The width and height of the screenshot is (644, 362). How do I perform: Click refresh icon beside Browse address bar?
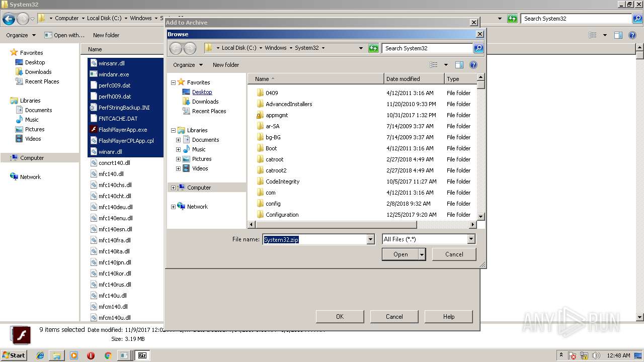coord(373,48)
